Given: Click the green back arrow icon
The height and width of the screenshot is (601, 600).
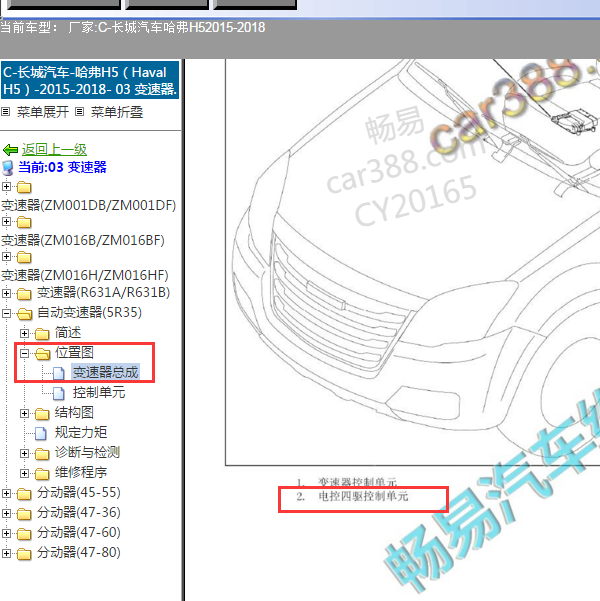Looking at the screenshot, I should pos(10,149).
